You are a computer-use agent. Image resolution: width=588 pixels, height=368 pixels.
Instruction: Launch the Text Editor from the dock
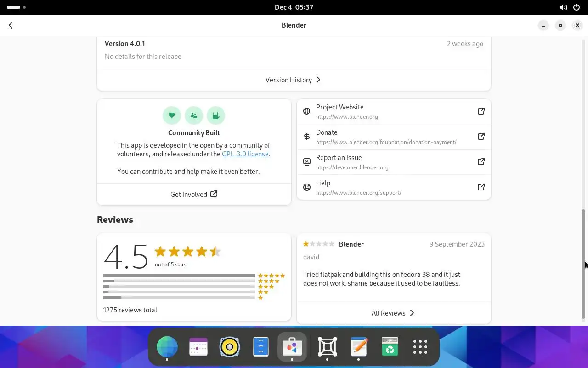[x=359, y=347]
